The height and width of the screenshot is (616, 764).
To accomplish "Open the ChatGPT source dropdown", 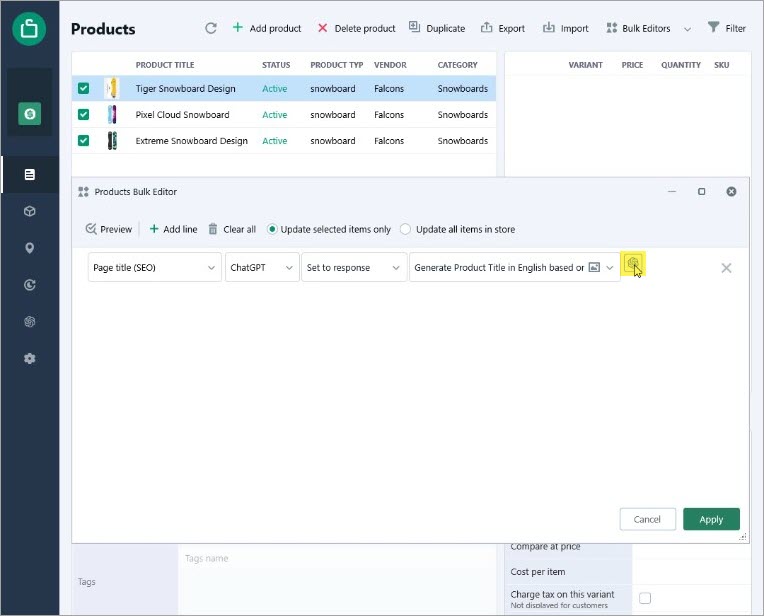I will (x=289, y=268).
